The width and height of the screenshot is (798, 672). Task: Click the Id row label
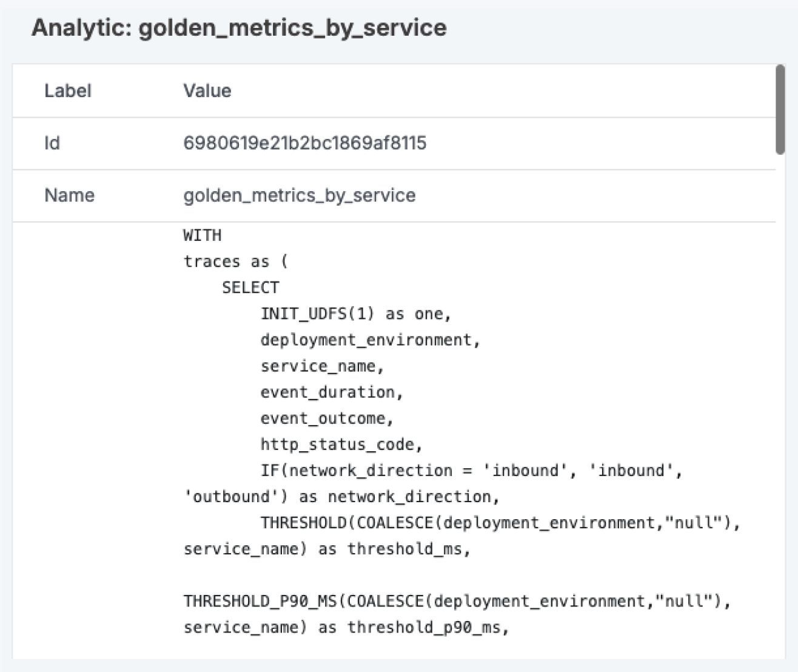click(52, 143)
